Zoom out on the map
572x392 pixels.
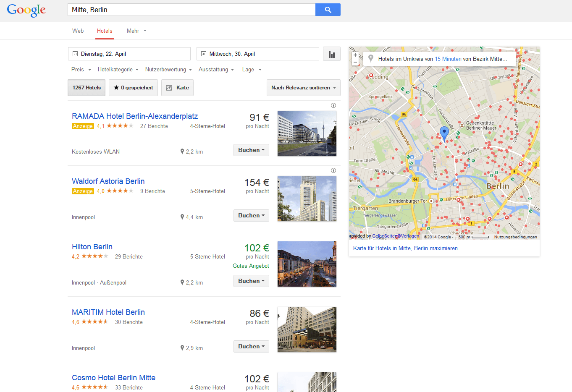coord(355,62)
